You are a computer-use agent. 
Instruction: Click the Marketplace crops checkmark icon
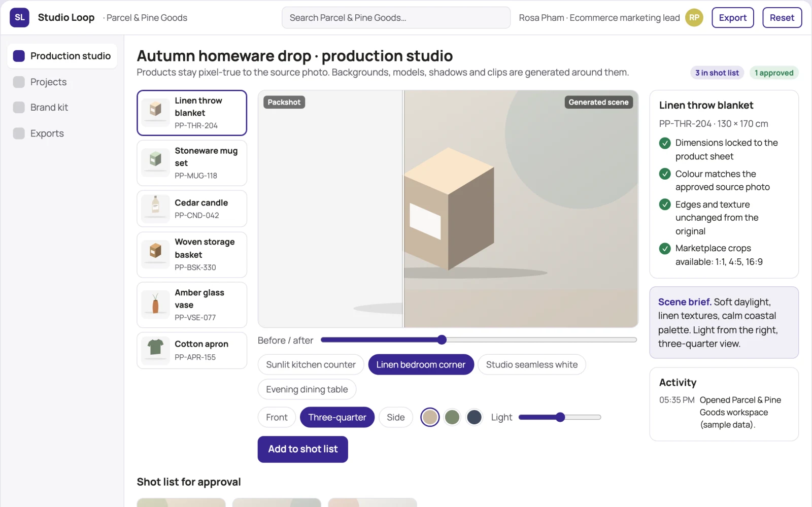click(665, 248)
